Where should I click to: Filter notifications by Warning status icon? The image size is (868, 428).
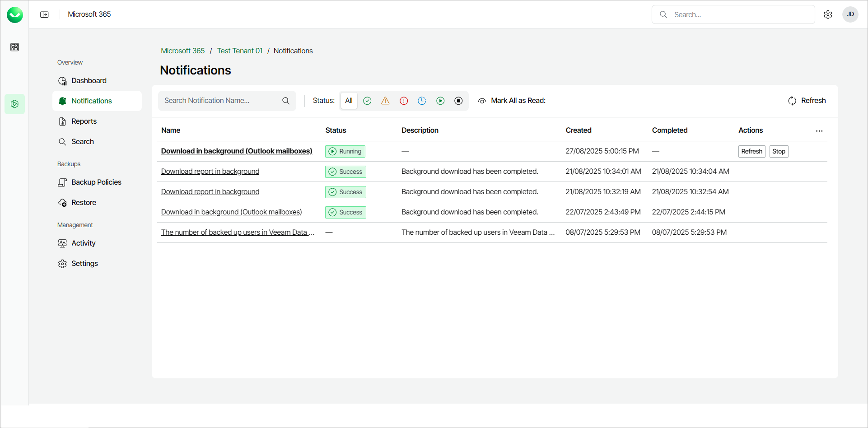(385, 101)
